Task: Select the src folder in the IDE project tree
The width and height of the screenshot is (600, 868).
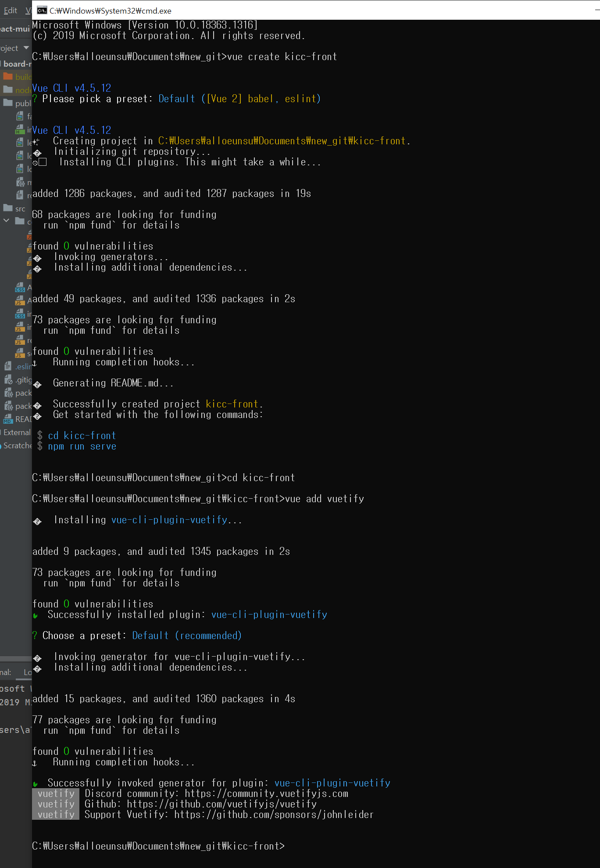Action: [14, 208]
